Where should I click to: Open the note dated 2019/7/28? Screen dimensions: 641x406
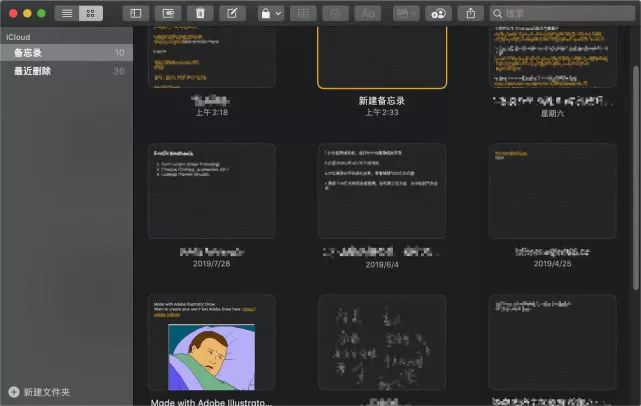tap(211, 191)
